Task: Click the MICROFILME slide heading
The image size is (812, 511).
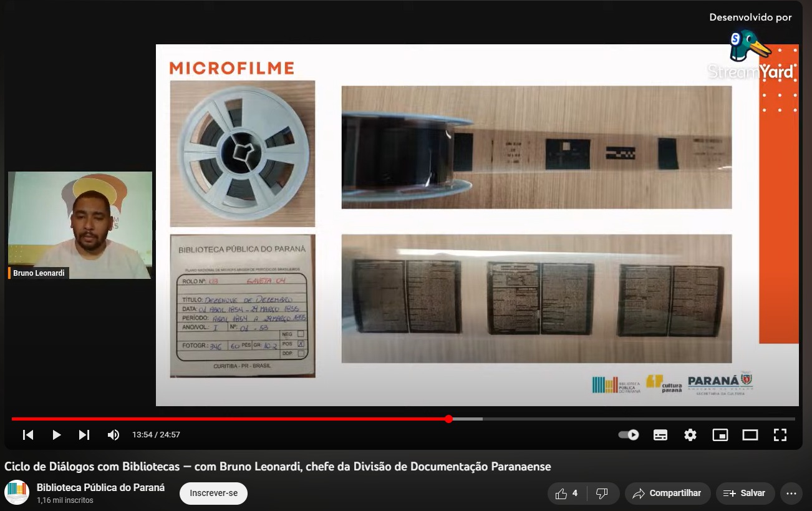Action: [231, 67]
